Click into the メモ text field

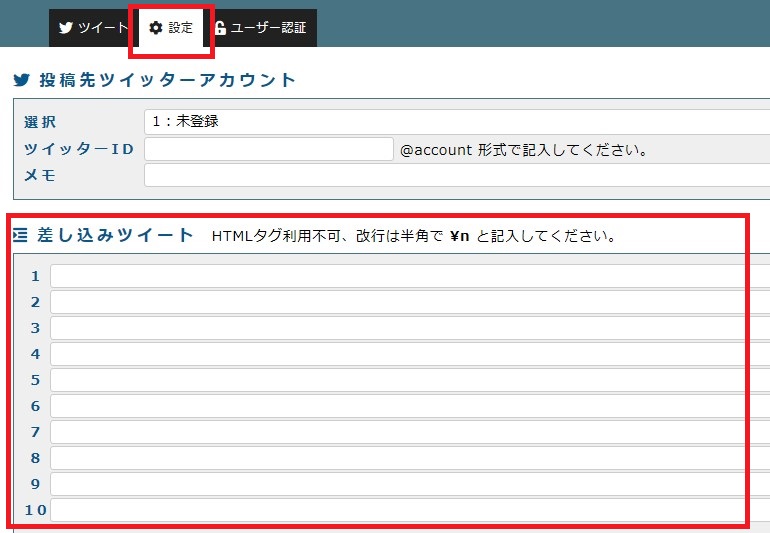pyautogui.click(x=455, y=175)
